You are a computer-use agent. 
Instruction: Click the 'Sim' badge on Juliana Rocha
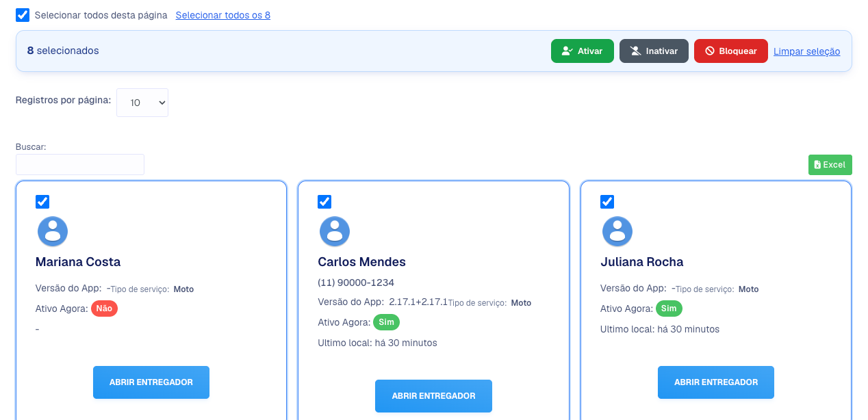click(x=669, y=309)
